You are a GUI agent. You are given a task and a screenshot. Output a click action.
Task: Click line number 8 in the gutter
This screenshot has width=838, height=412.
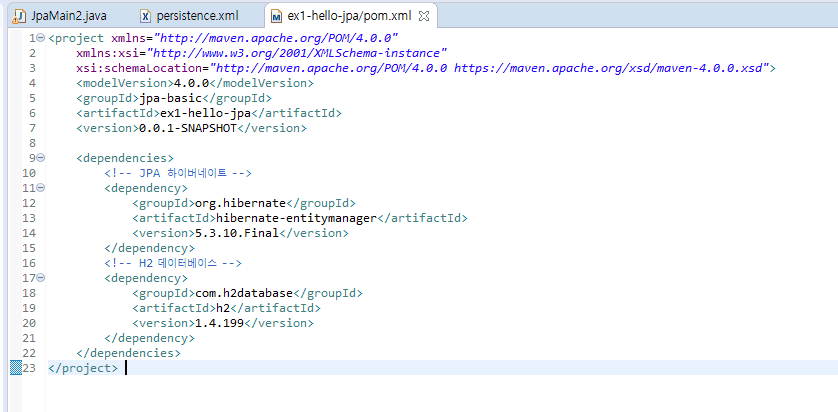pyautogui.click(x=33, y=143)
